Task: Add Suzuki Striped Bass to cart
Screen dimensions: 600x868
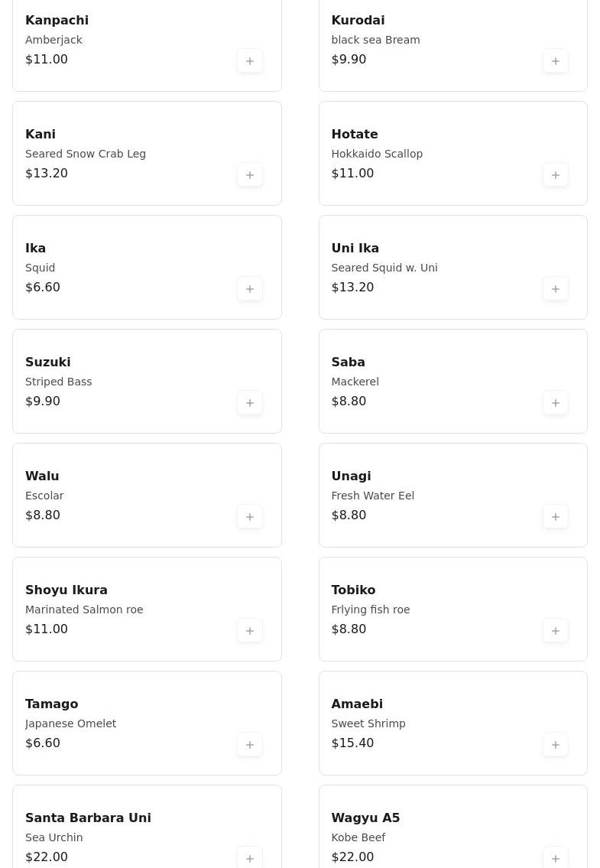Action: (250, 403)
